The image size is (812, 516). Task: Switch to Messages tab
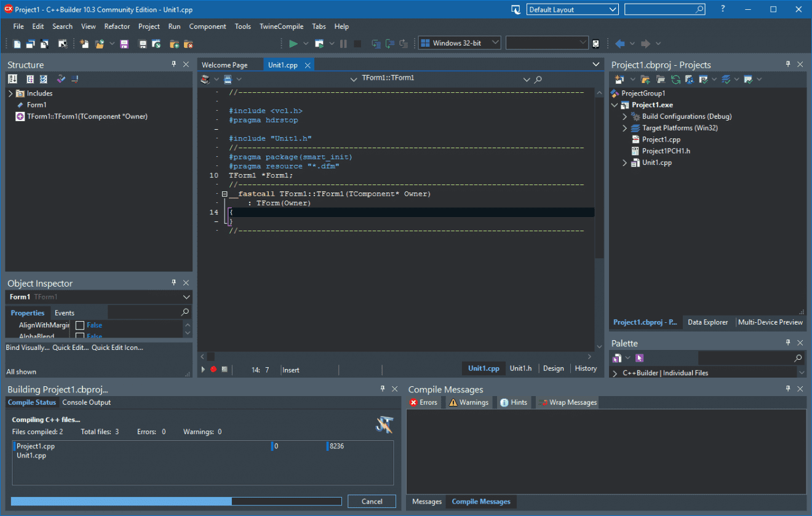(x=427, y=502)
